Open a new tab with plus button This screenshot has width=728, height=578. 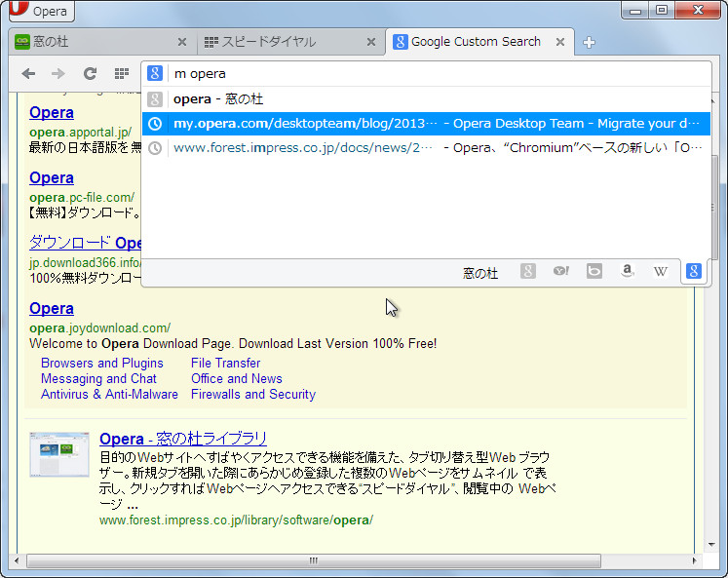coord(589,42)
